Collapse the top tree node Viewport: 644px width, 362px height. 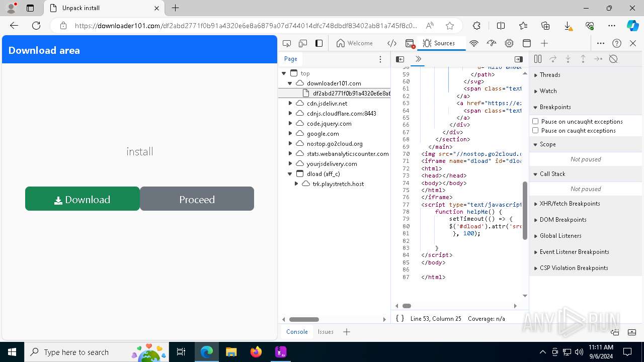(x=284, y=73)
